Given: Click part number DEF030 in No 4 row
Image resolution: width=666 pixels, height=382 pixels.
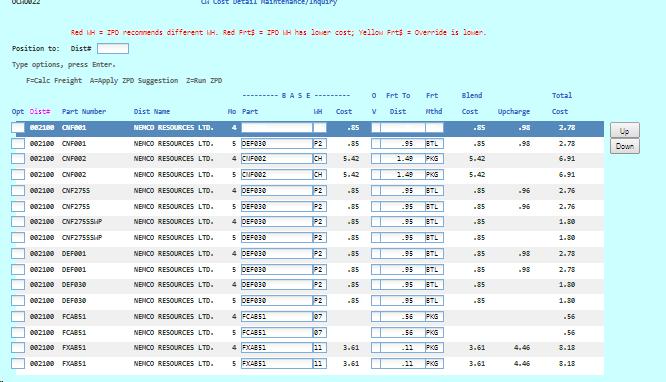Looking at the screenshot, I should pyautogui.click(x=74, y=285).
